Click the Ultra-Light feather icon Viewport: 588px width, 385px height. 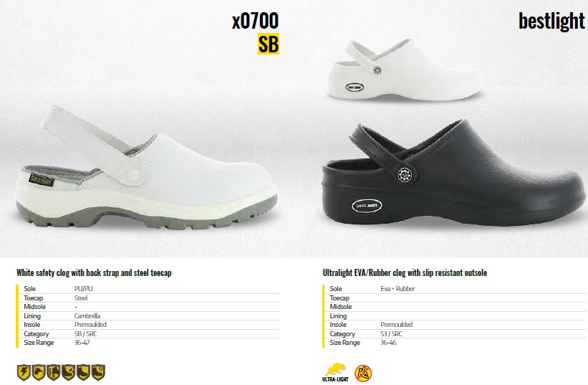[x=335, y=373]
